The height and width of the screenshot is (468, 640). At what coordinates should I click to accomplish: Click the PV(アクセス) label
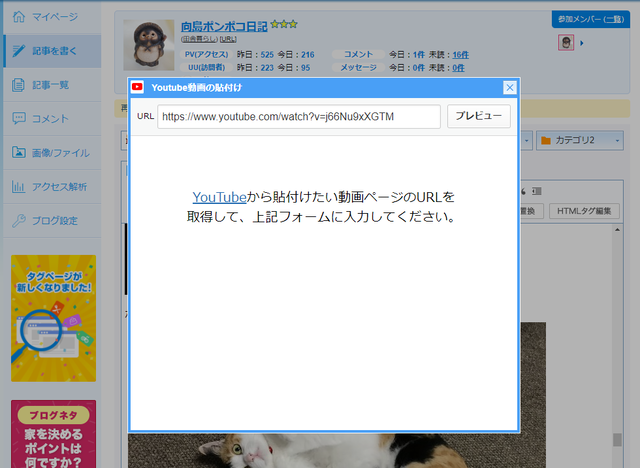pyautogui.click(x=206, y=54)
